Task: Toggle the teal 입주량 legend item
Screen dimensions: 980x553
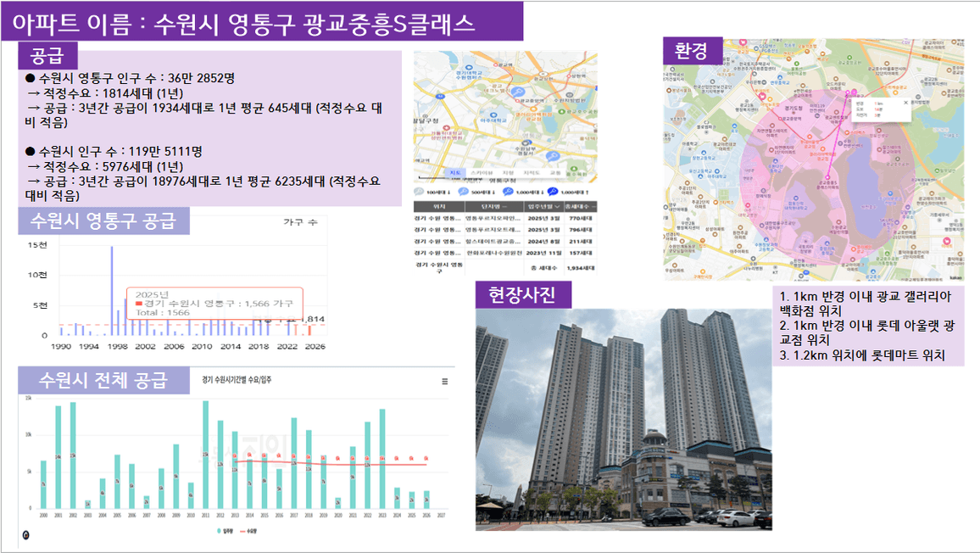Action: coord(225,531)
